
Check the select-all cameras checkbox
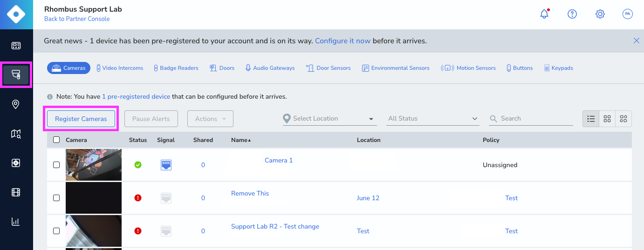click(x=56, y=140)
